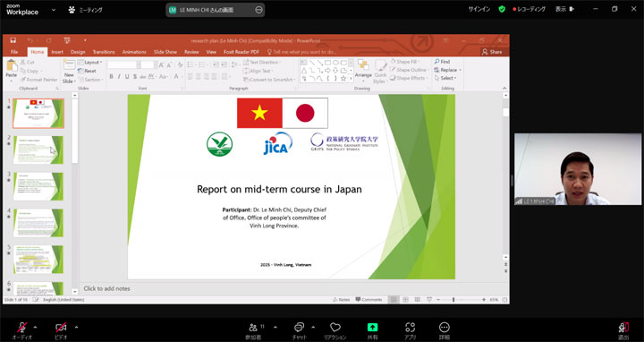Open the Foxit Reader PDF tab
The width and height of the screenshot is (644, 342).
tap(241, 52)
